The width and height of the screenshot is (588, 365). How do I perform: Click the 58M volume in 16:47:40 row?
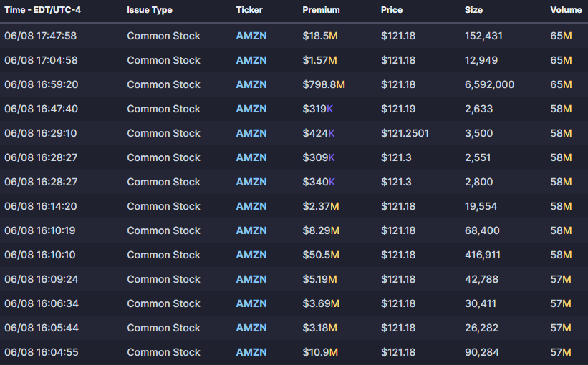point(561,109)
